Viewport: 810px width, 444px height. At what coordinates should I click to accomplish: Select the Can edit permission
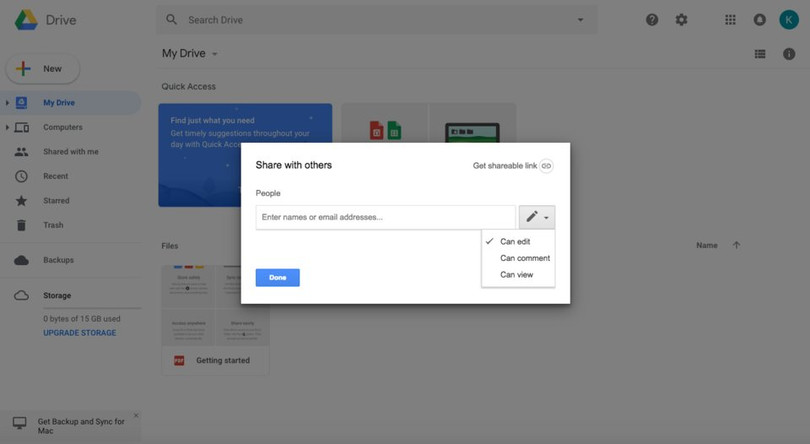click(515, 242)
